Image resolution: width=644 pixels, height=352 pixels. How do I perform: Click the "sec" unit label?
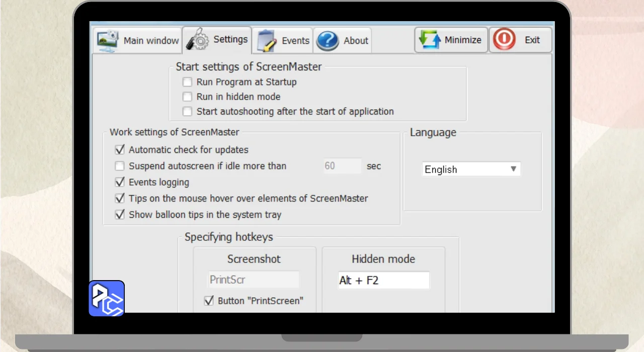point(374,166)
